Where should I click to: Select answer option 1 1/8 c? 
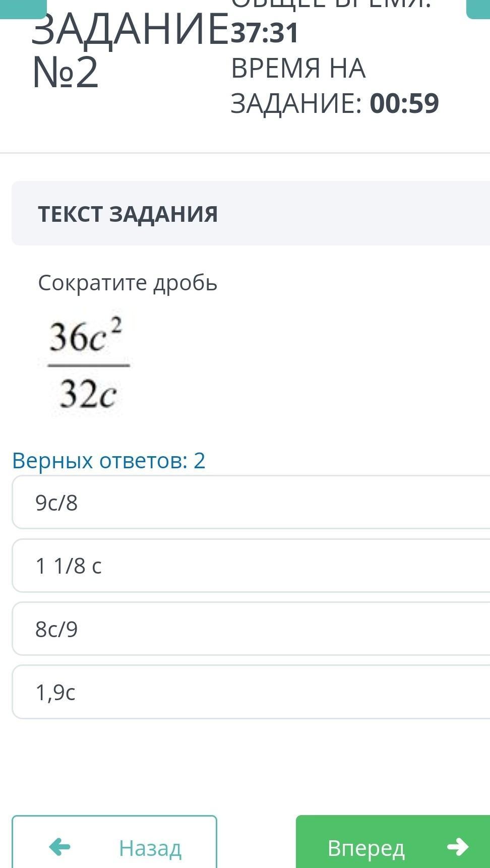[x=251, y=566]
